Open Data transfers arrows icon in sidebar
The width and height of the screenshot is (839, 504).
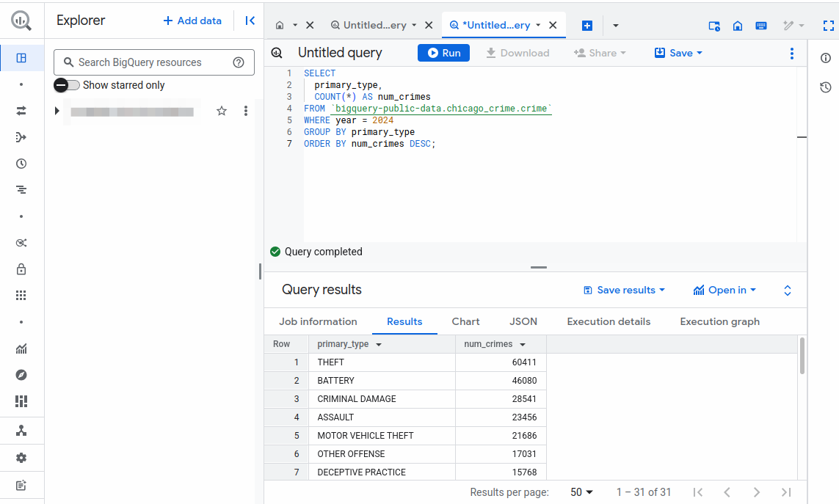[x=21, y=111]
